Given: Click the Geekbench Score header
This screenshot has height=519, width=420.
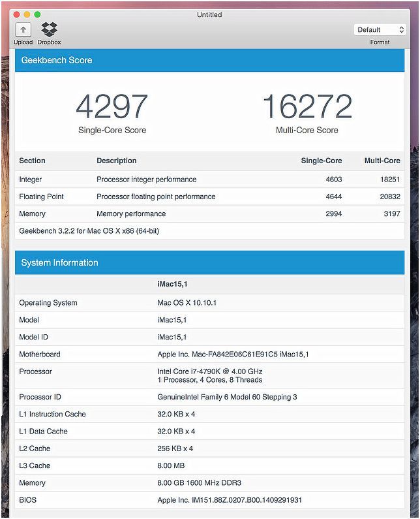Looking at the screenshot, I should click(x=209, y=60).
